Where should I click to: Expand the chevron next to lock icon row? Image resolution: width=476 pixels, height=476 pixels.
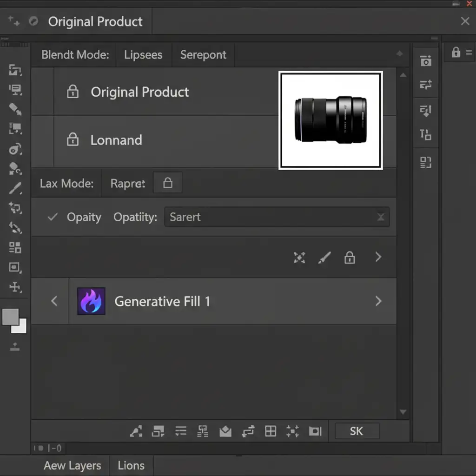(378, 257)
